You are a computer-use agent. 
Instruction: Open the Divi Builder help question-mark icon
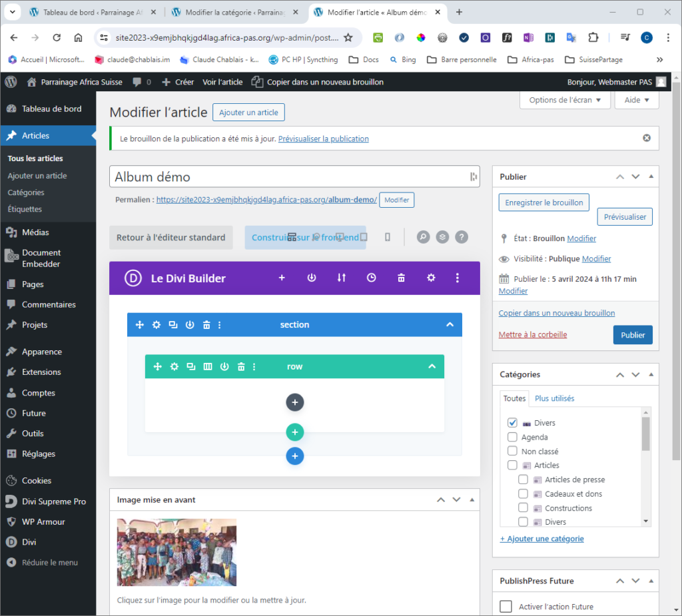462,237
